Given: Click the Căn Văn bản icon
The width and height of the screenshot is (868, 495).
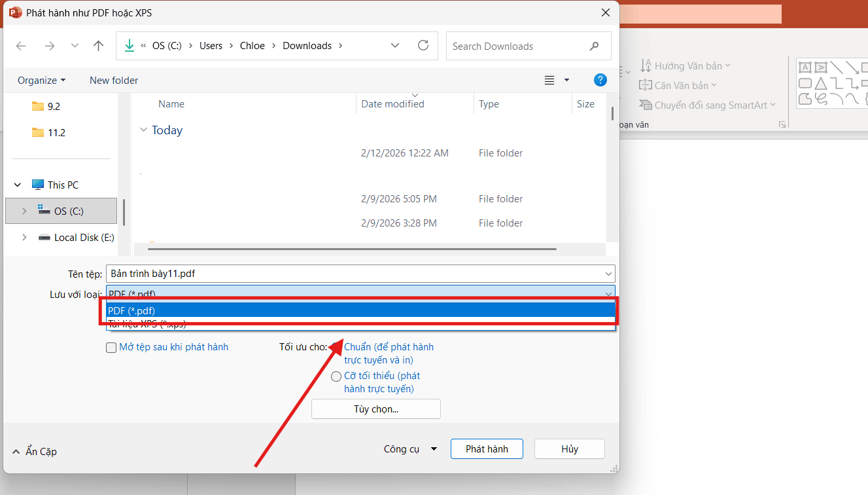Looking at the screenshot, I should pos(647,84).
